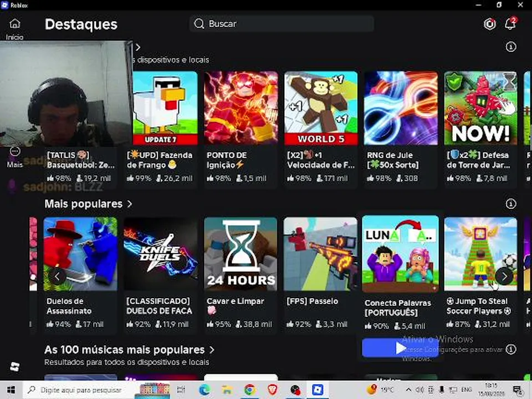The height and width of the screenshot is (399, 532).
Task: Open the Robux balance icon
Action: click(489, 24)
